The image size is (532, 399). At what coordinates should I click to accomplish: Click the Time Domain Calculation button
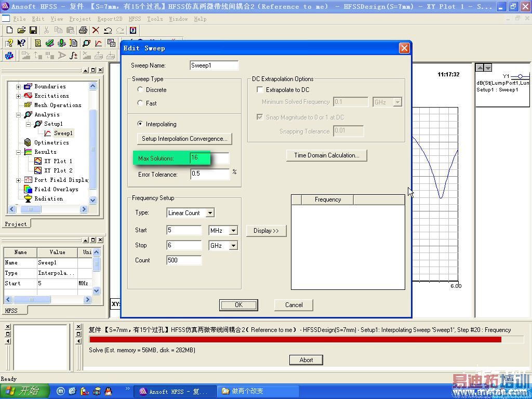coord(327,155)
